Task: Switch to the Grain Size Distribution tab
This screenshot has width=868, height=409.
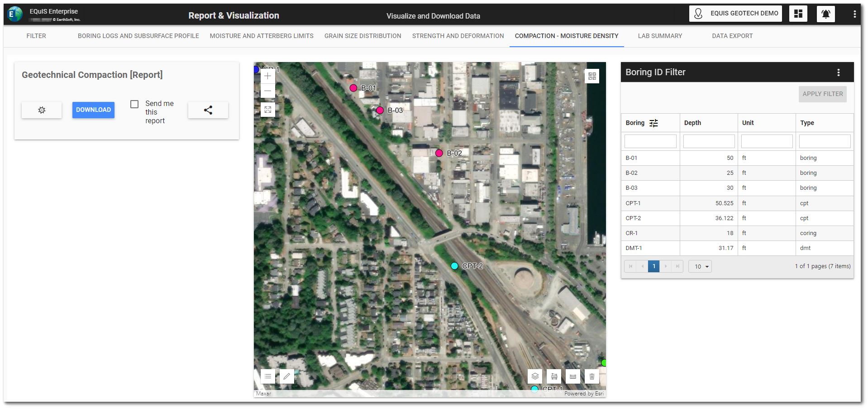Action: click(x=362, y=36)
